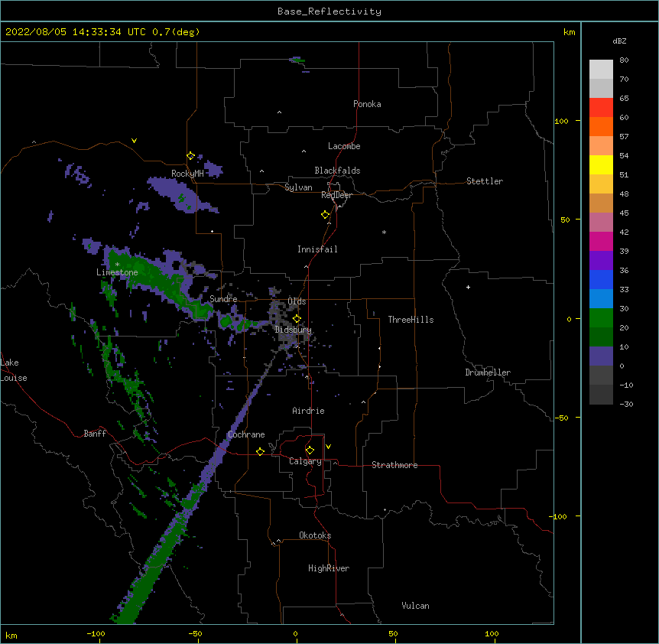The width and height of the screenshot is (659, 644).
Task: Click the yellow diamond marker near RockyMH
Action: pyautogui.click(x=190, y=155)
